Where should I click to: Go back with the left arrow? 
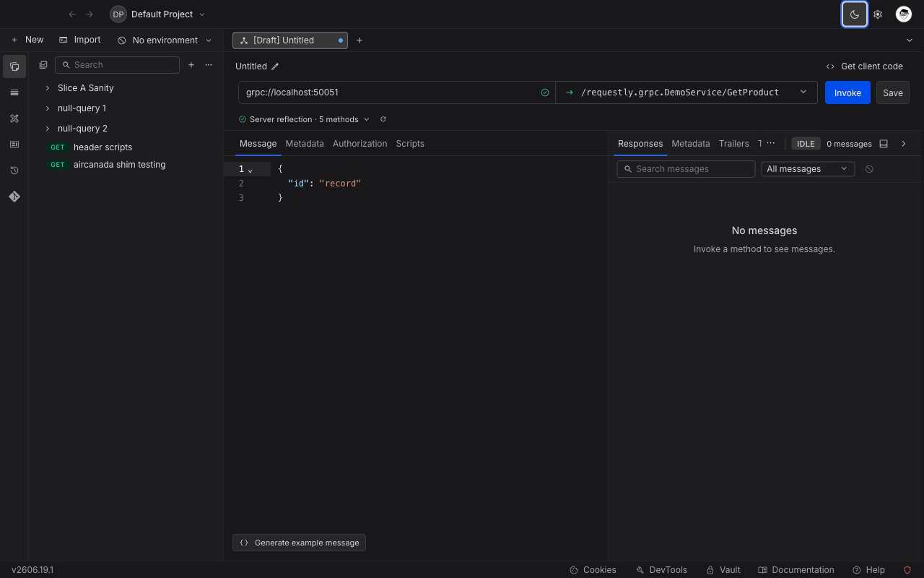click(x=72, y=14)
